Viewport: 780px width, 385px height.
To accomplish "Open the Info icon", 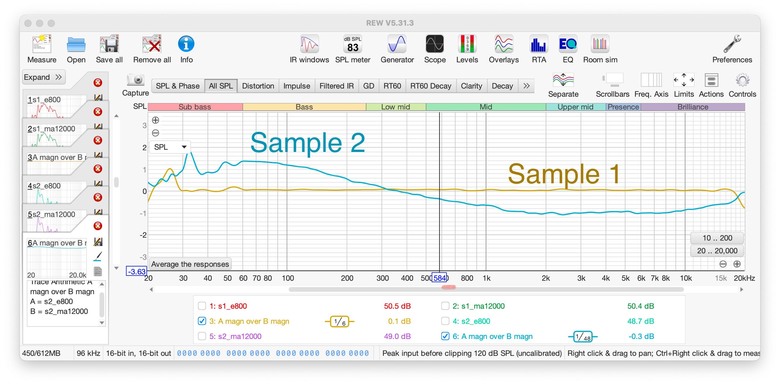I will pyautogui.click(x=186, y=44).
